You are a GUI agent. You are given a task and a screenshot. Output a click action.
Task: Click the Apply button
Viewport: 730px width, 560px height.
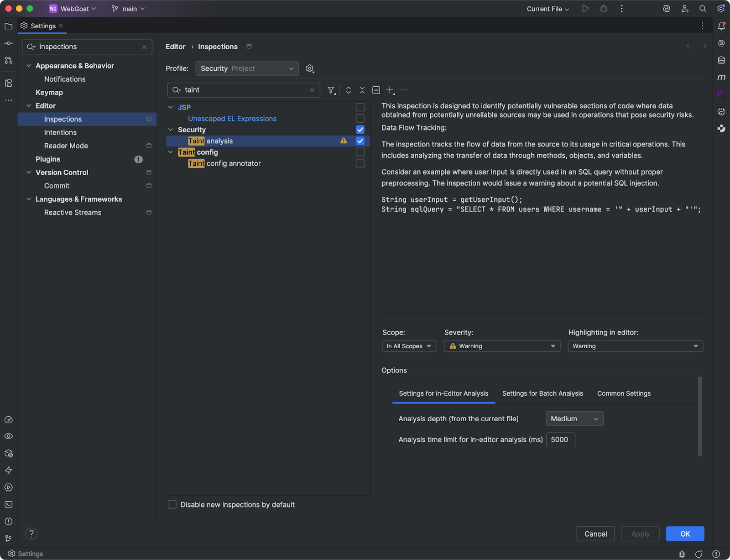point(640,534)
